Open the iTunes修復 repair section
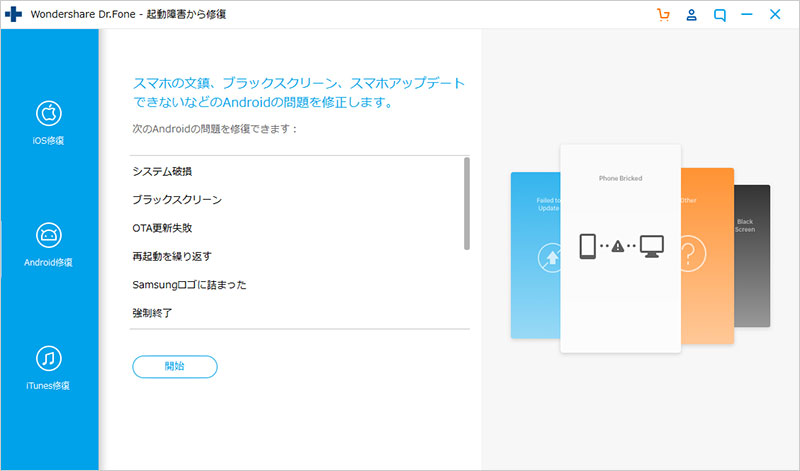Screen dimensions: 800x471 (x=48, y=368)
